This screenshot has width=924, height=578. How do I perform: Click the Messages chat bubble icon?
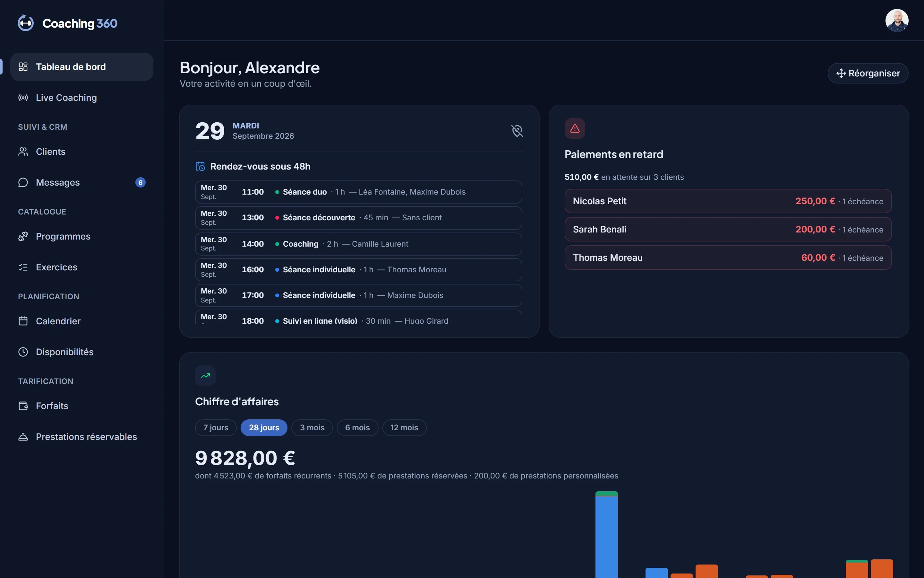[x=23, y=182]
